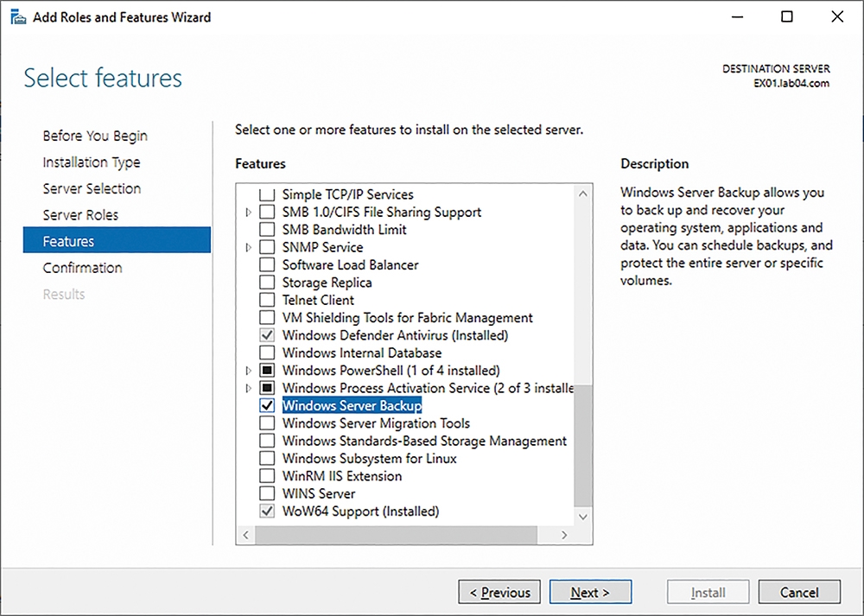Click the right arrow of horizontal scrollbar
Viewport: 864px width, 616px height.
(x=564, y=535)
